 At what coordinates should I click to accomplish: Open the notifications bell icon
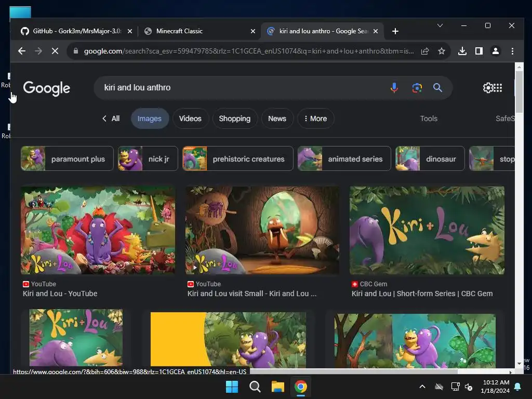(x=518, y=387)
